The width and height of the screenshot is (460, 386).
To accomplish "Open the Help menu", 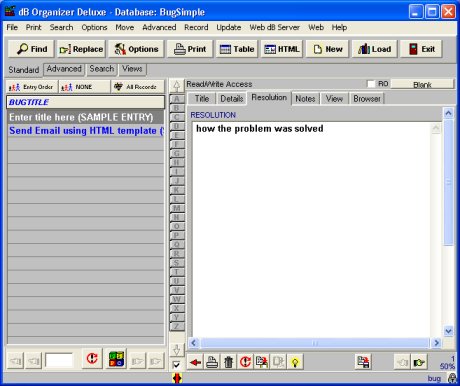I will pyautogui.click(x=339, y=27).
